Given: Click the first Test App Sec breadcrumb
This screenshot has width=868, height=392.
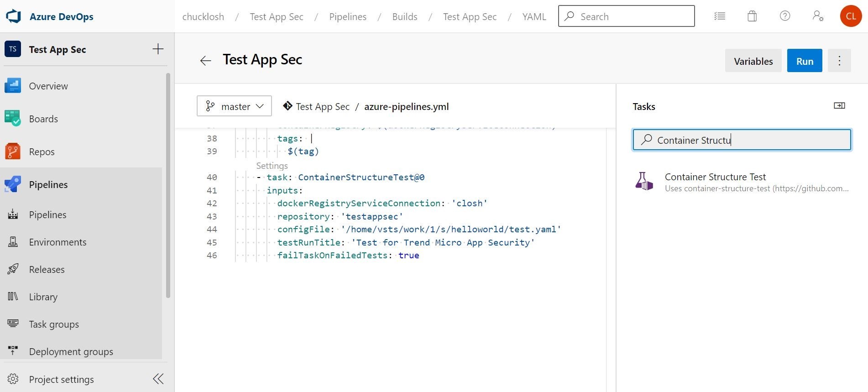Looking at the screenshot, I should (x=277, y=17).
